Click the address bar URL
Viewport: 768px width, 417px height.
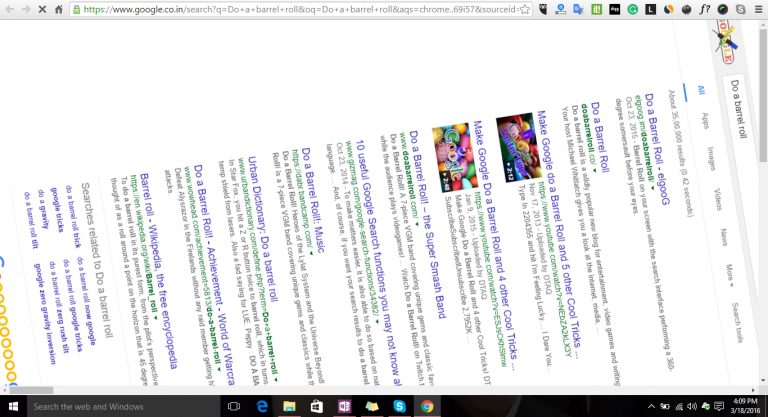click(300, 9)
